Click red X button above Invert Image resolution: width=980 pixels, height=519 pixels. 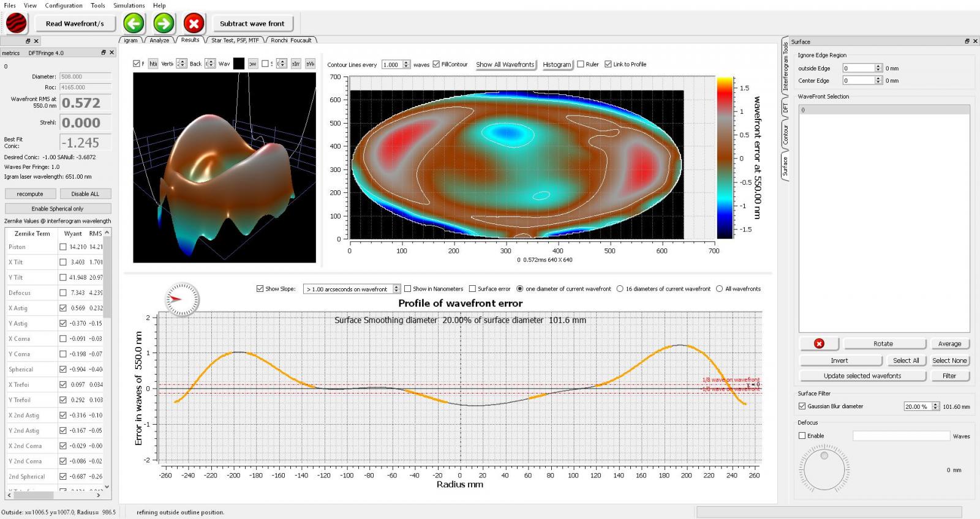pyautogui.click(x=819, y=343)
